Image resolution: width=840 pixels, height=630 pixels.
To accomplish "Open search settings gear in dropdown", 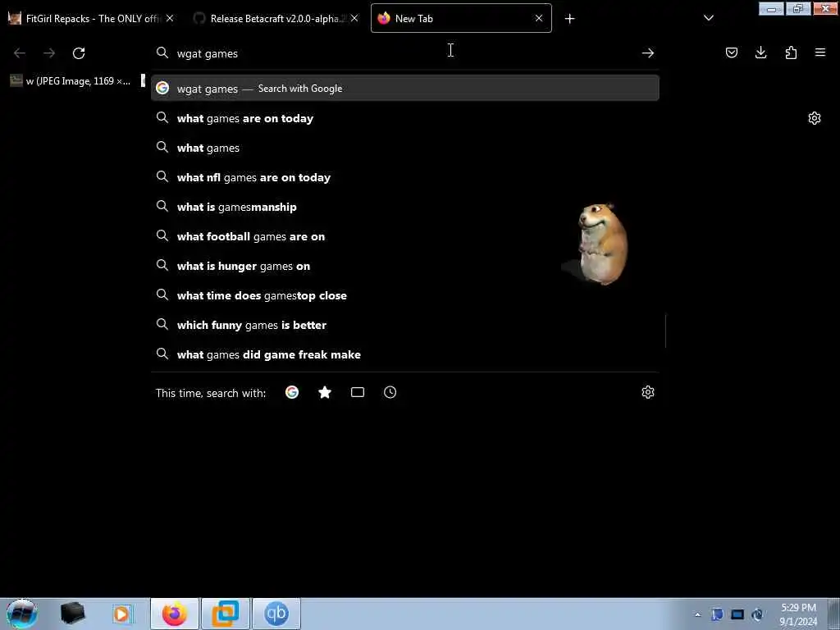I will (648, 392).
